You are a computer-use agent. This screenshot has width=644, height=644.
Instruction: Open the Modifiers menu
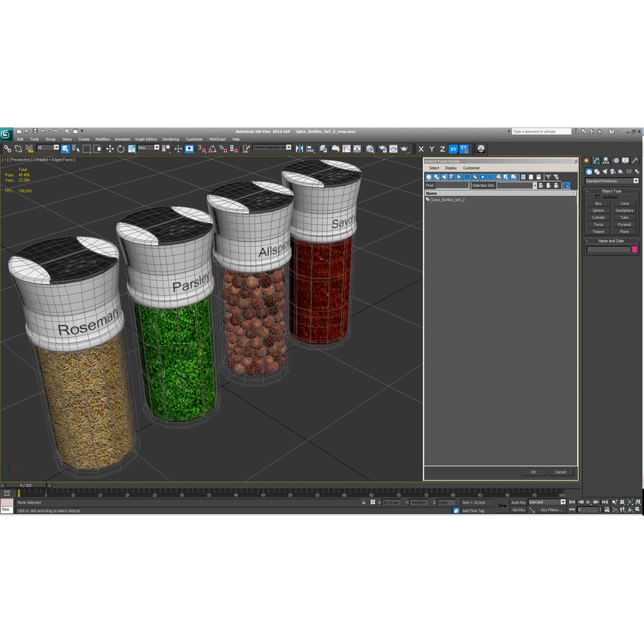pos(103,139)
